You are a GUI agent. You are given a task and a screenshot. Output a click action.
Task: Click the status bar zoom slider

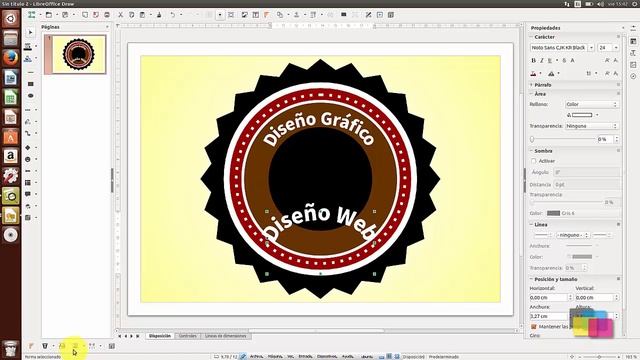point(599,357)
